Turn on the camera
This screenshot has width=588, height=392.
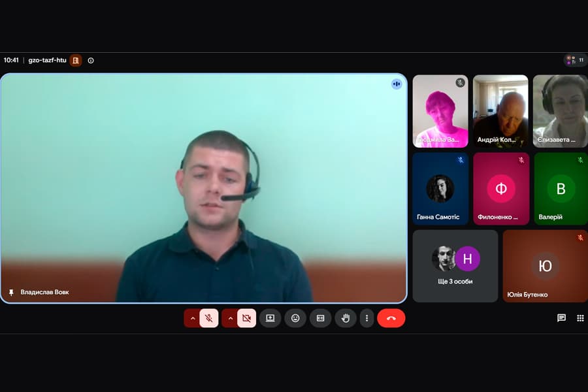[246, 318]
